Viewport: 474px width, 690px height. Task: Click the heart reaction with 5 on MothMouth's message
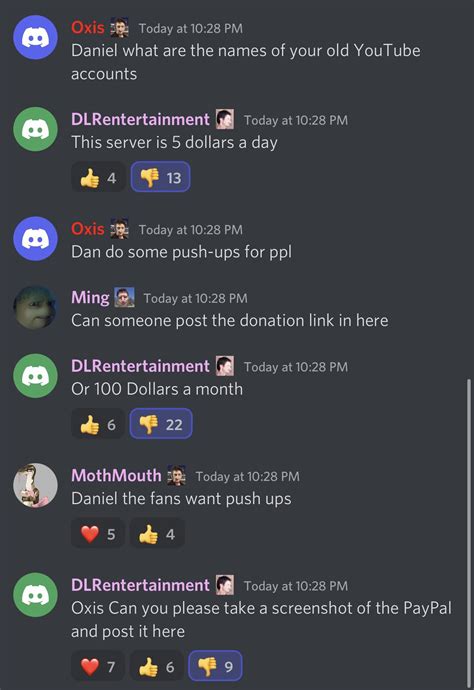tap(98, 533)
